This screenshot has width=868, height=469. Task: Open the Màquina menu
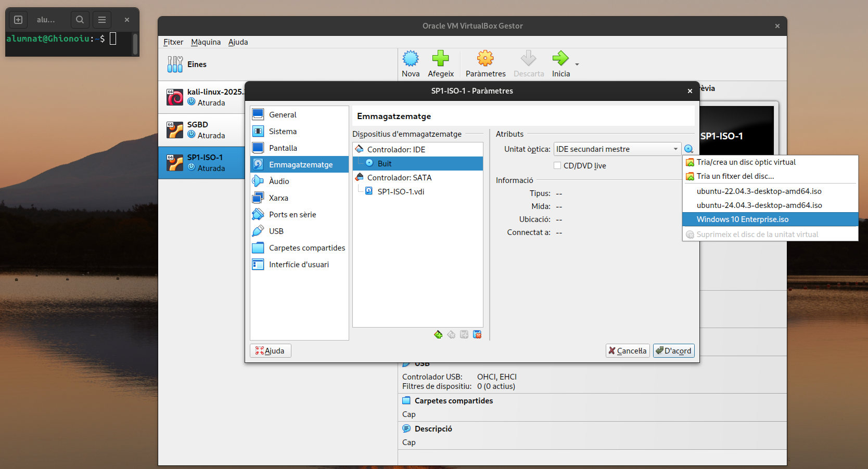pos(206,42)
